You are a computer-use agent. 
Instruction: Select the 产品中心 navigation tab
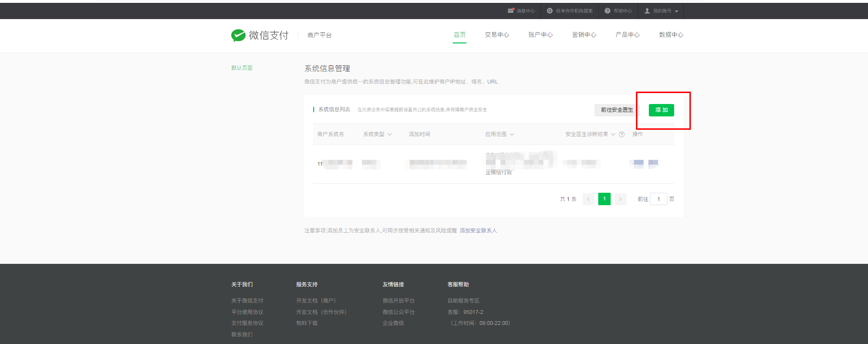[627, 35]
